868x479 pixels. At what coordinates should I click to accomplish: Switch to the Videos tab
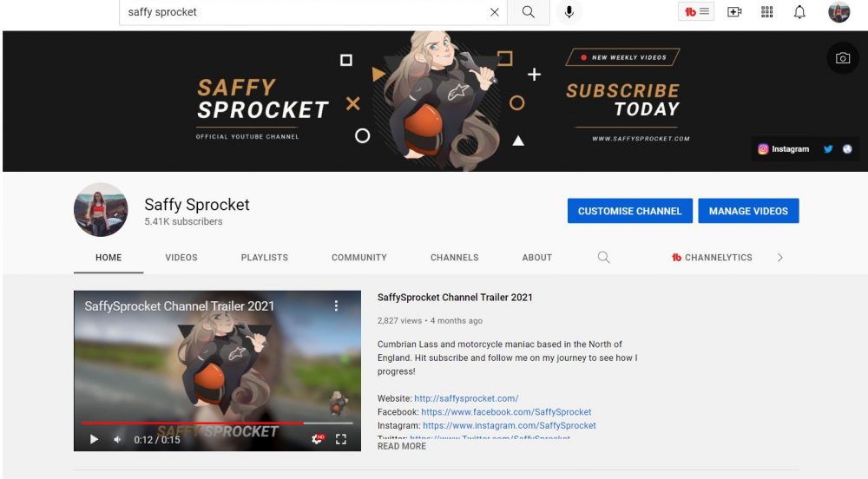point(181,257)
